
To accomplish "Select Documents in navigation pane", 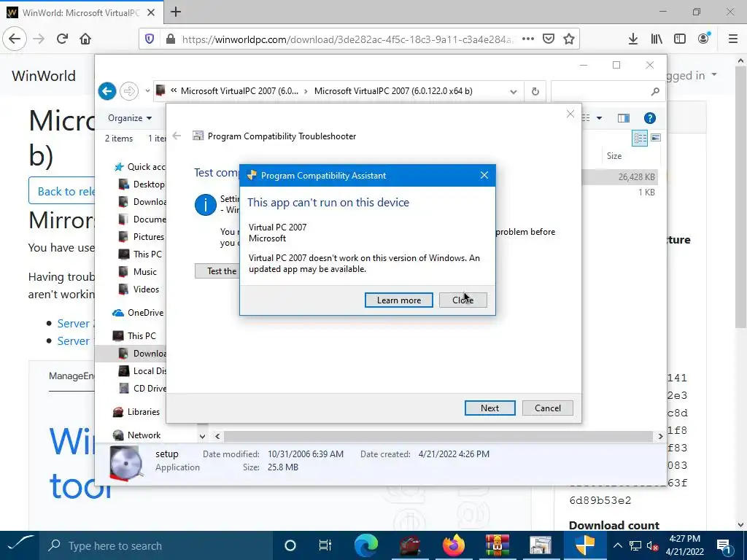I will (142, 219).
